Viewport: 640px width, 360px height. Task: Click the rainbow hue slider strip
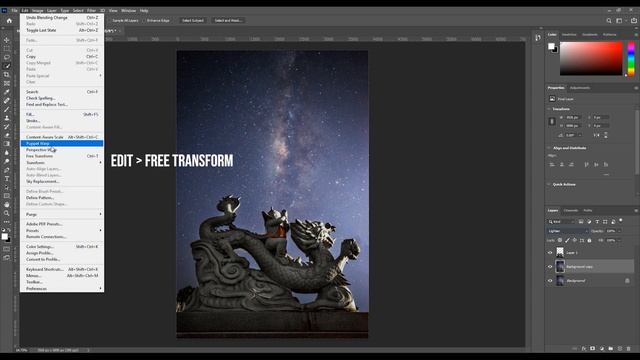[631, 58]
